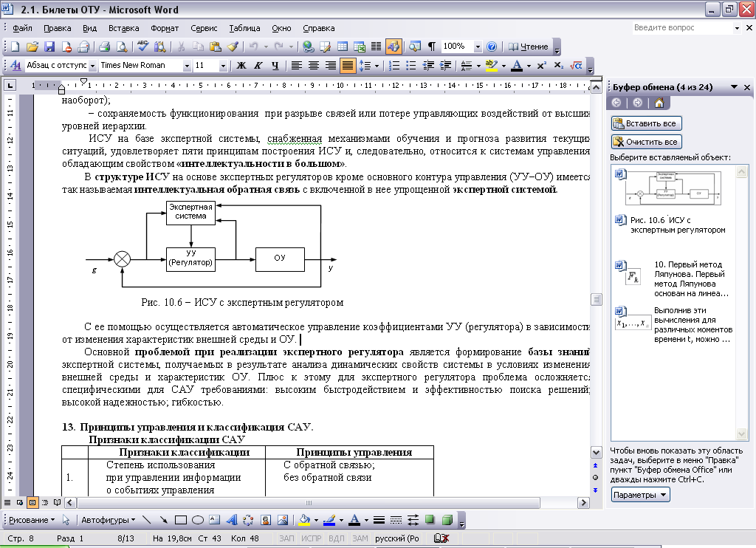Switch to Чтение reading mode
Viewport: 756px width, 548px height.
[529, 47]
